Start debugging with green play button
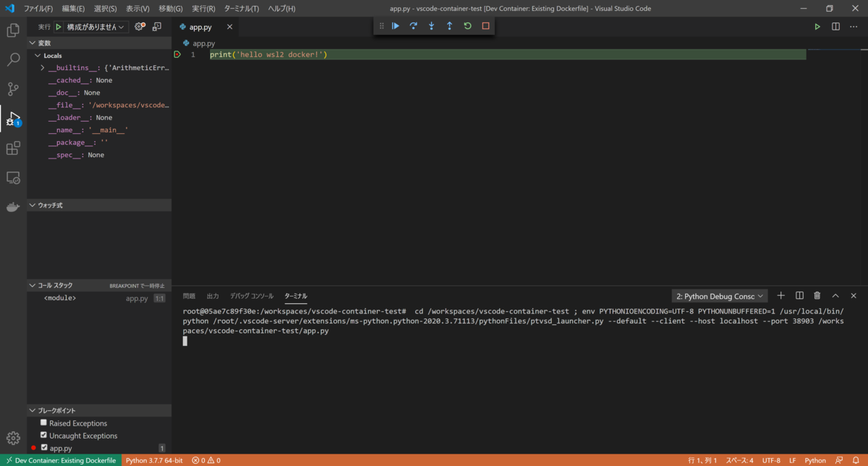The width and height of the screenshot is (868, 466). click(59, 27)
